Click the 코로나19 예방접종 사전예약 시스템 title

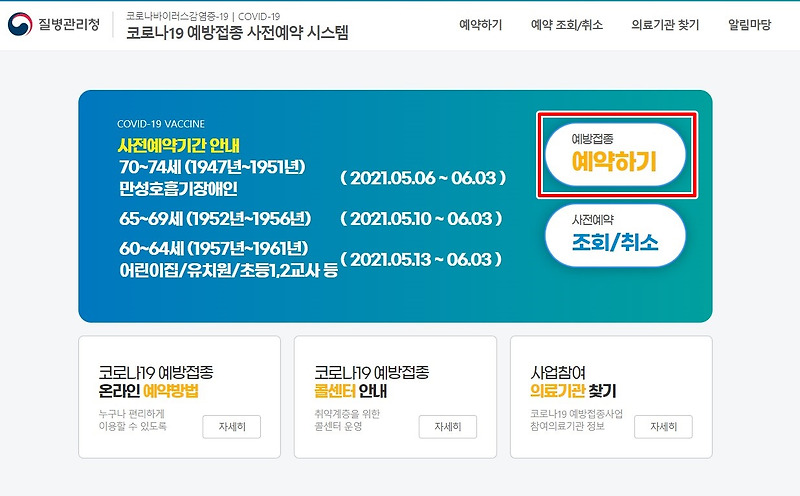point(237,33)
